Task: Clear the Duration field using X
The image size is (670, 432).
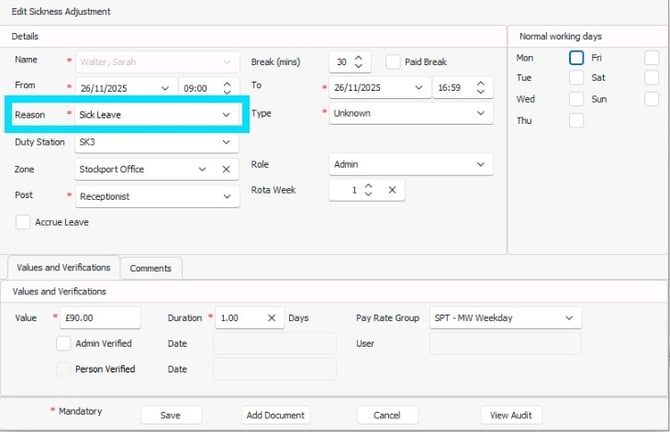Action: coord(271,318)
